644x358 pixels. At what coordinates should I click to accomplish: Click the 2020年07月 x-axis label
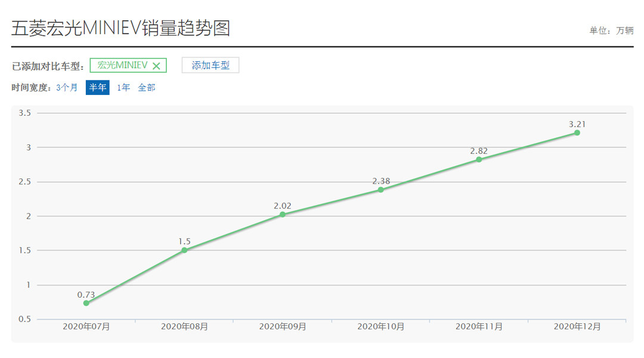click(x=86, y=327)
